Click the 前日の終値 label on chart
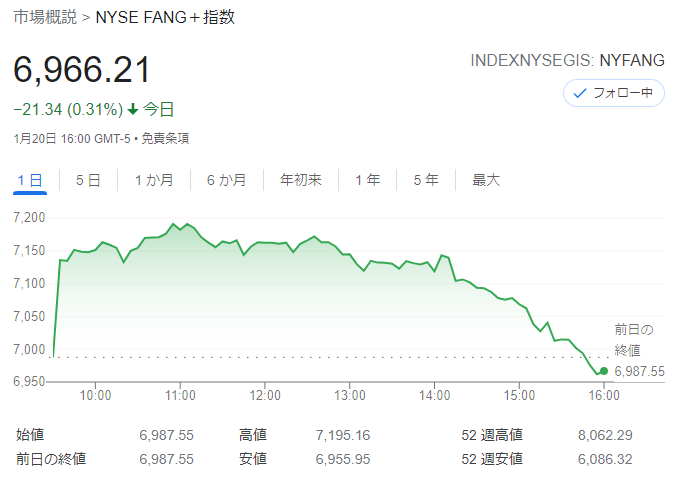 click(633, 340)
